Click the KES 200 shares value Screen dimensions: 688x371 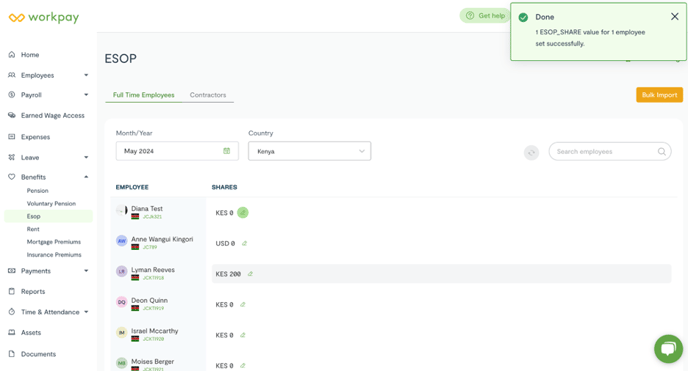tap(228, 274)
